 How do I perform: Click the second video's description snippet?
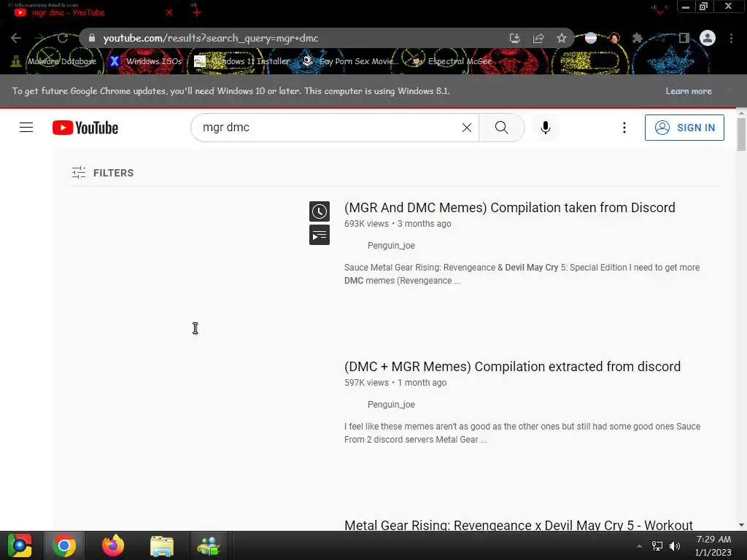pos(522,433)
